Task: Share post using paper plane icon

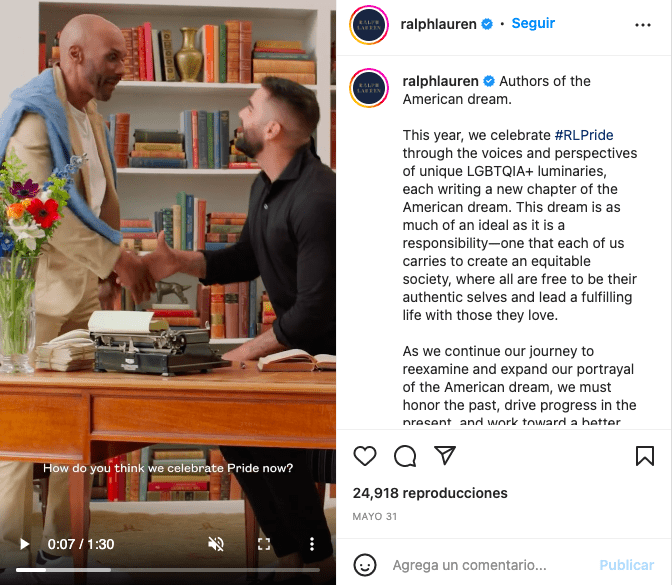Action: coord(444,455)
